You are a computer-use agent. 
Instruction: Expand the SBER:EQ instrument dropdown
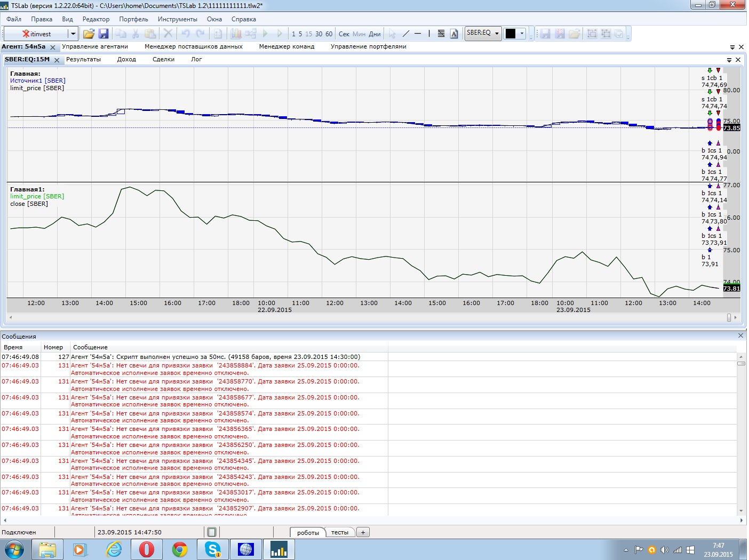click(497, 33)
